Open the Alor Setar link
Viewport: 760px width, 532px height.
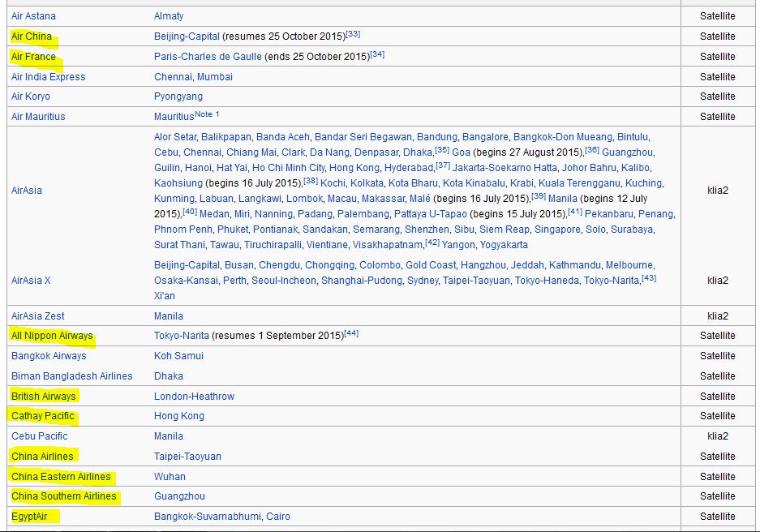point(175,137)
